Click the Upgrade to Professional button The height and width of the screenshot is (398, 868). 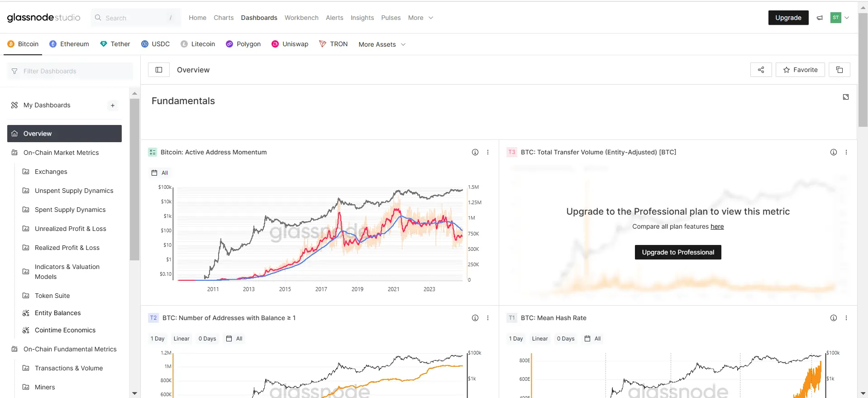[678, 252]
